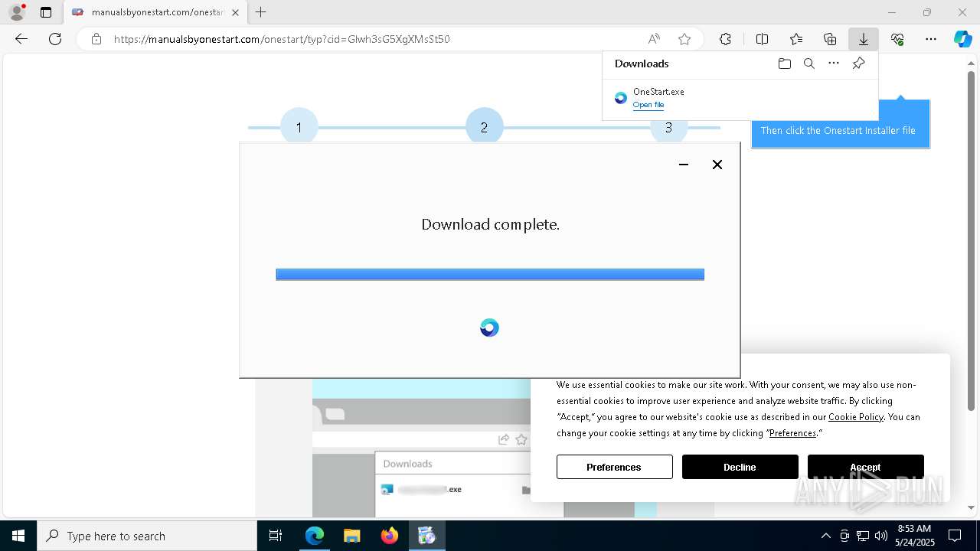980x551 pixels.
Task: Pin the Downloads panel
Action: [x=859, y=64]
